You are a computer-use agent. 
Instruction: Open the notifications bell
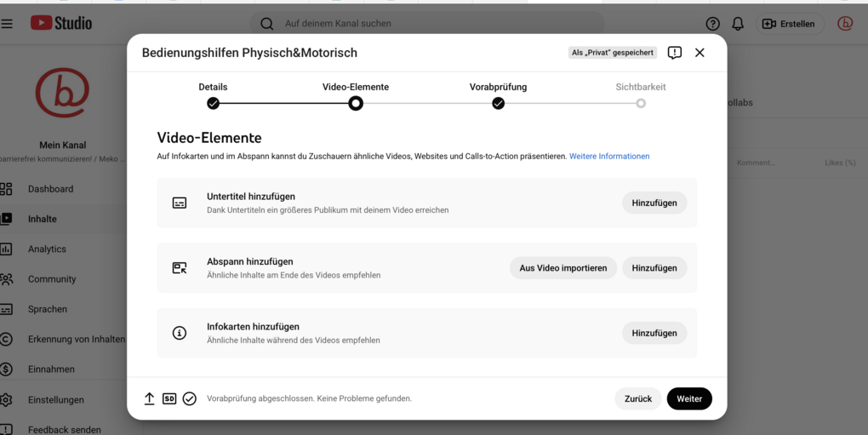pos(738,24)
